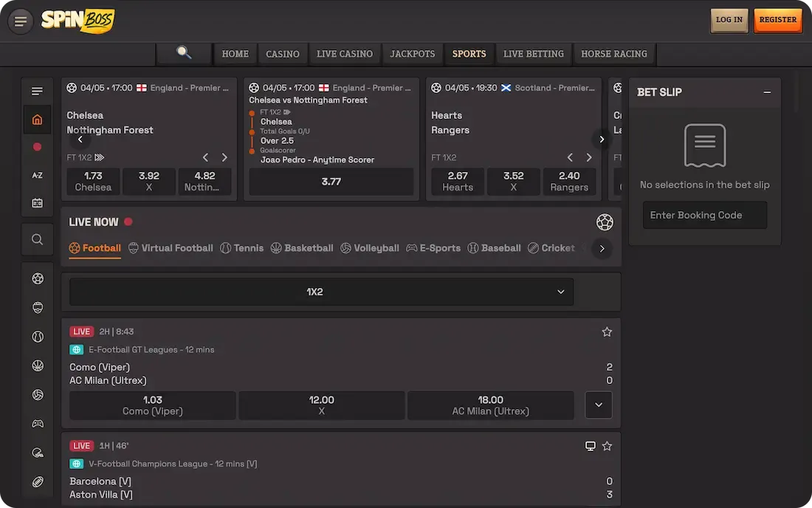Select the volleyball icon in sidebar

(x=38, y=394)
